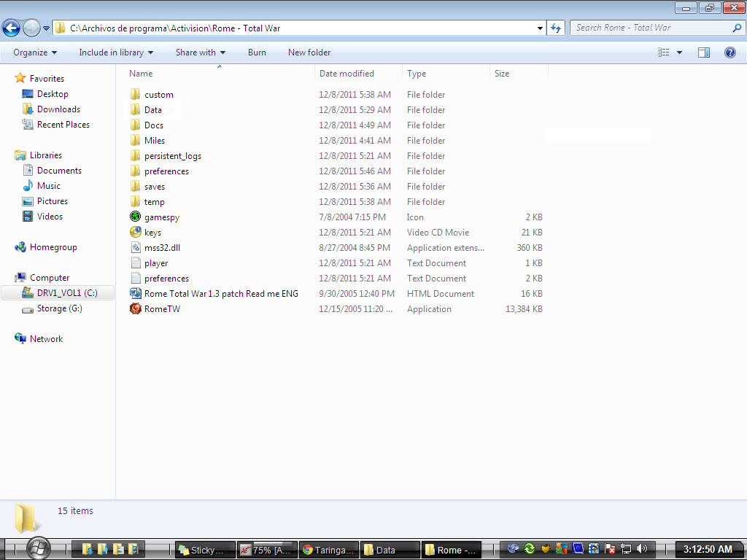Select the preferences text document icon
The width and height of the screenshot is (747, 560).
[x=135, y=278]
